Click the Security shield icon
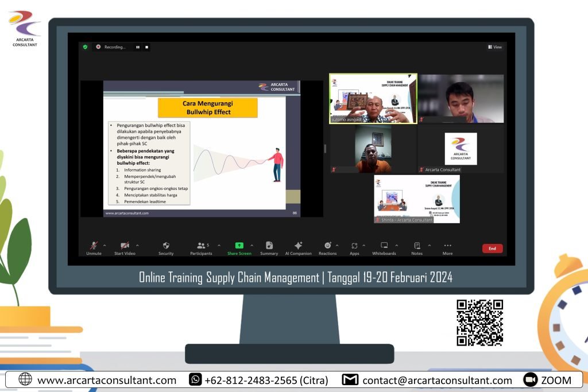Screen dimensions: 588x392 point(166,246)
